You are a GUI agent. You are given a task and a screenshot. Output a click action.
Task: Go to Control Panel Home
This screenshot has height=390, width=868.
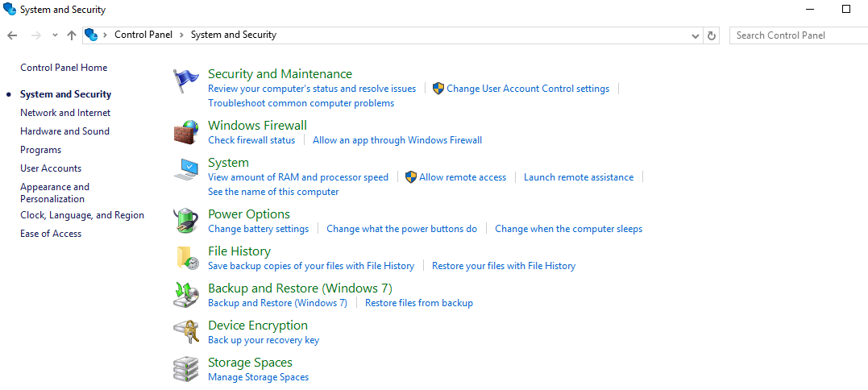click(64, 68)
